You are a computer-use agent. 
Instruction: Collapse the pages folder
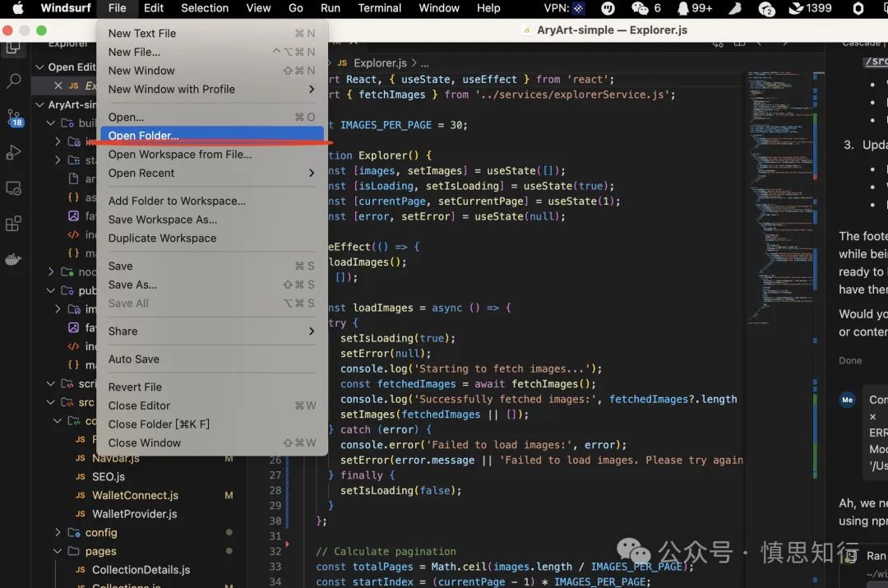58,551
